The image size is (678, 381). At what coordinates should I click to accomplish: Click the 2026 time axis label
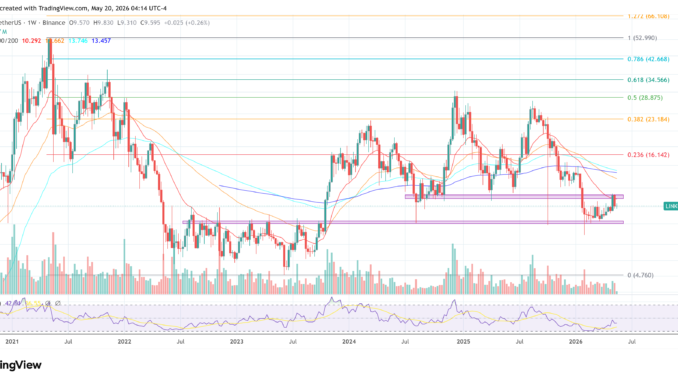[x=576, y=342]
